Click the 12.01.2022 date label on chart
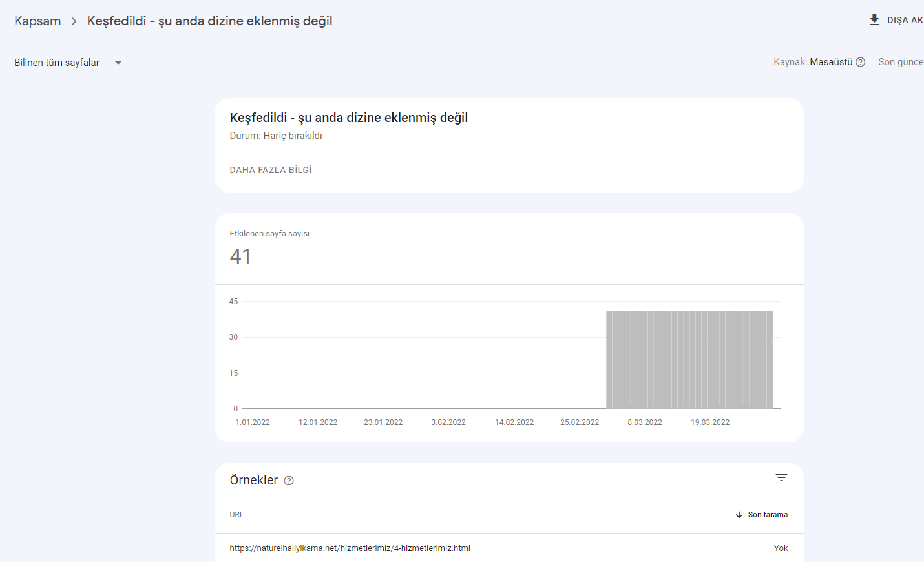This screenshot has width=924, height=562. click(x=318, y=422)
